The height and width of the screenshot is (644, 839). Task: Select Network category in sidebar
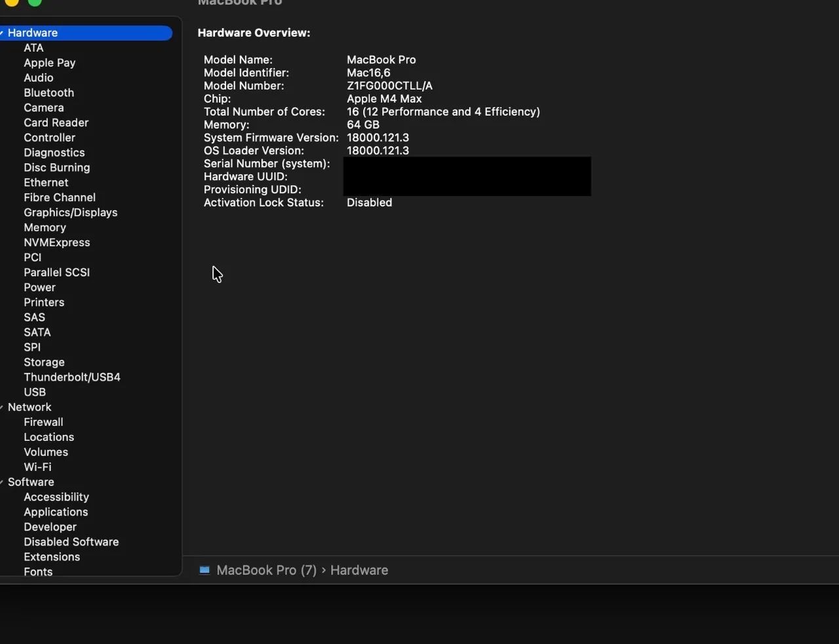pyautogui.click(x=29, y=407)
